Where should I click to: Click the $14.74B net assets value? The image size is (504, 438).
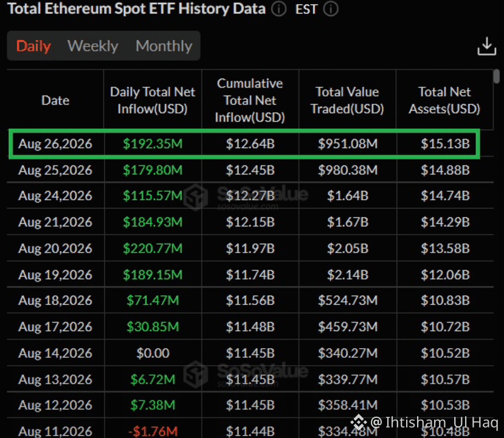point(445,196)
